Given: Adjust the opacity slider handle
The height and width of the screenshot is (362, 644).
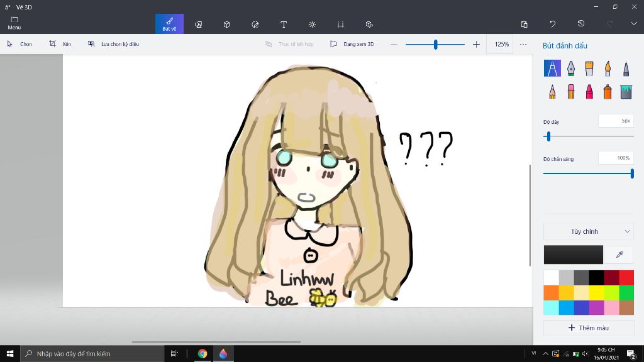Looking at the screenshot, I should pos(632,173).
